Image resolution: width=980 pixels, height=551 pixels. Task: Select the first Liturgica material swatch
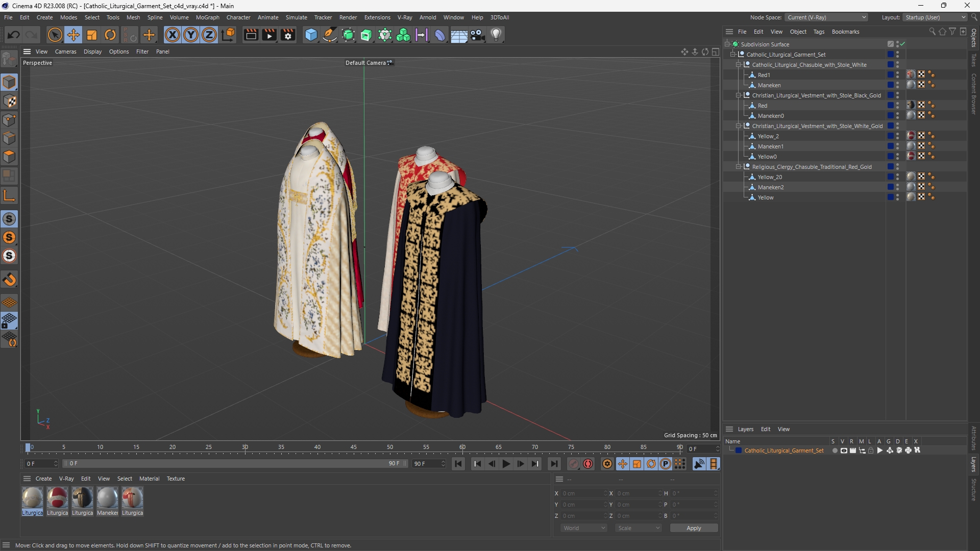coord(32,502)
